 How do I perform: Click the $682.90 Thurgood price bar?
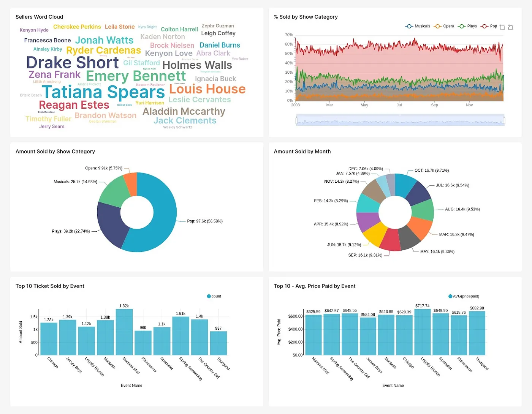click(477, 333)
